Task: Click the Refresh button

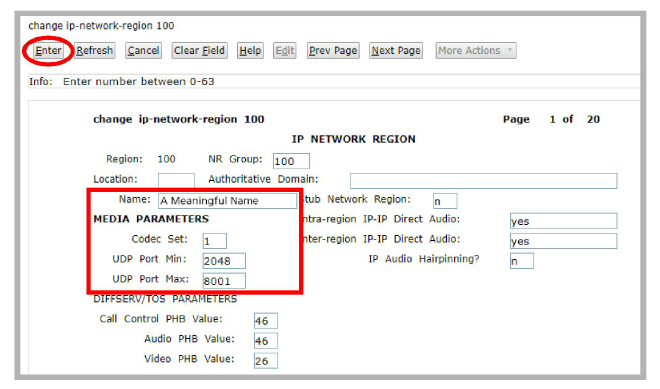Action: pos(95,51)
